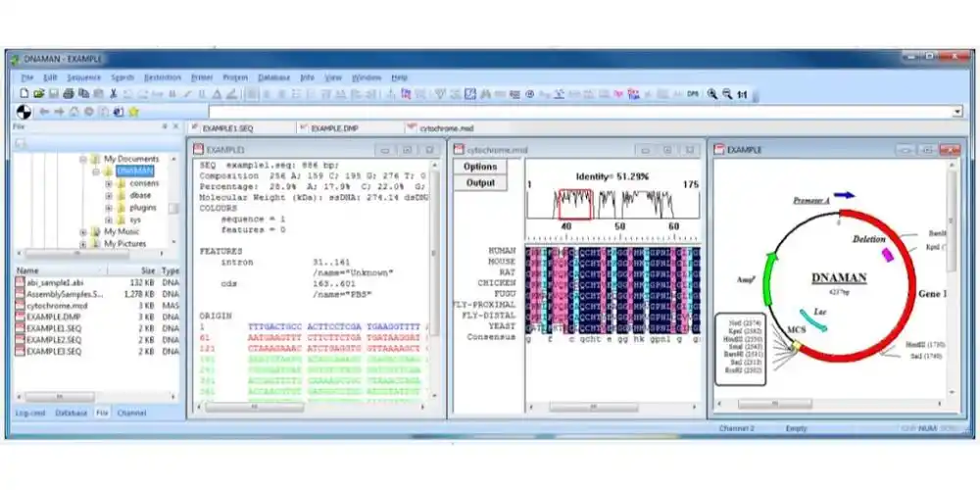Click the file icon beside abi_sample1.abi
Viewport: 980px width, 490px height.
click(20, 282)
